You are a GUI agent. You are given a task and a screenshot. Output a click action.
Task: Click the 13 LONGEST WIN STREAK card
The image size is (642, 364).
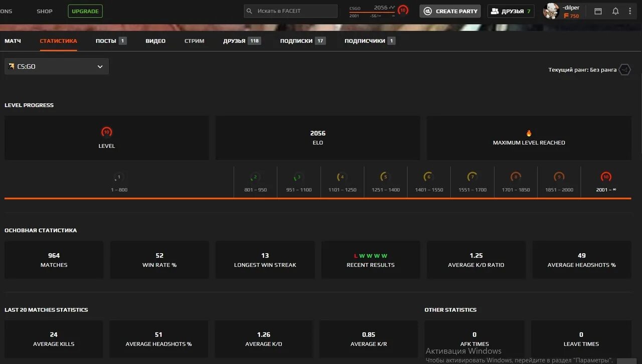point(265,260)
